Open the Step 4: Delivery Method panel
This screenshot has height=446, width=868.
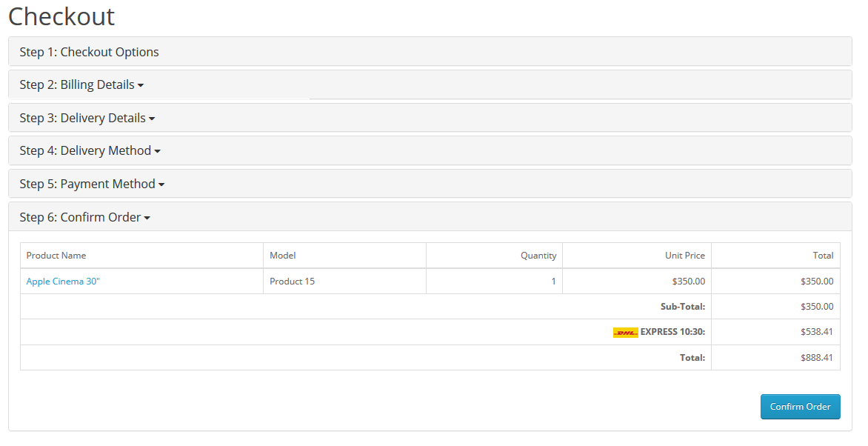(90, 150)
